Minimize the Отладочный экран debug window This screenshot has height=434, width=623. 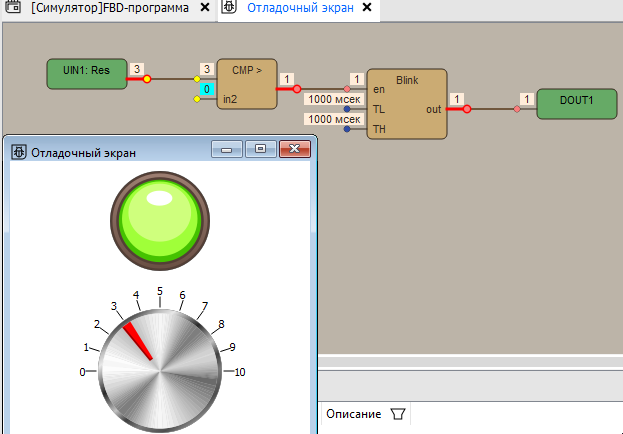click(x=228, y=150)
